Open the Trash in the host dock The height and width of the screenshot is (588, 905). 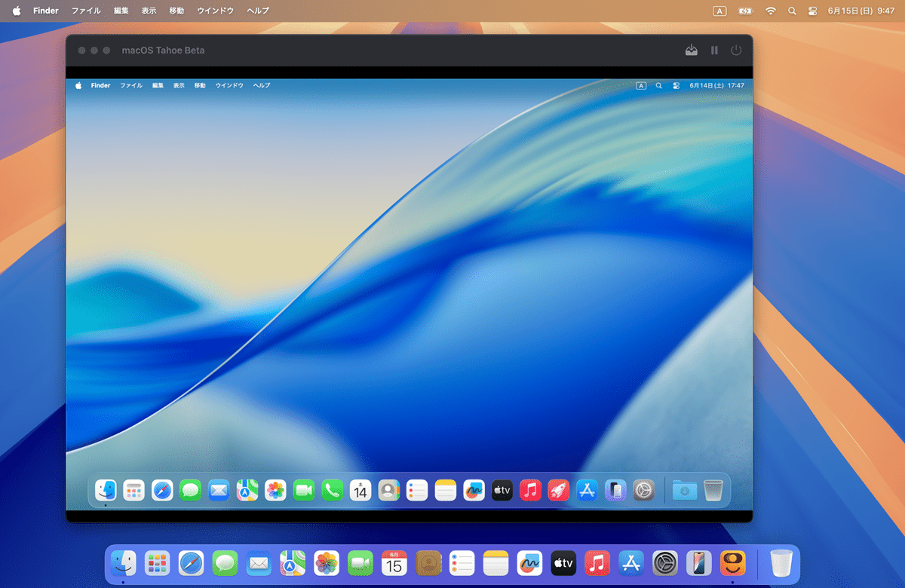781,562
